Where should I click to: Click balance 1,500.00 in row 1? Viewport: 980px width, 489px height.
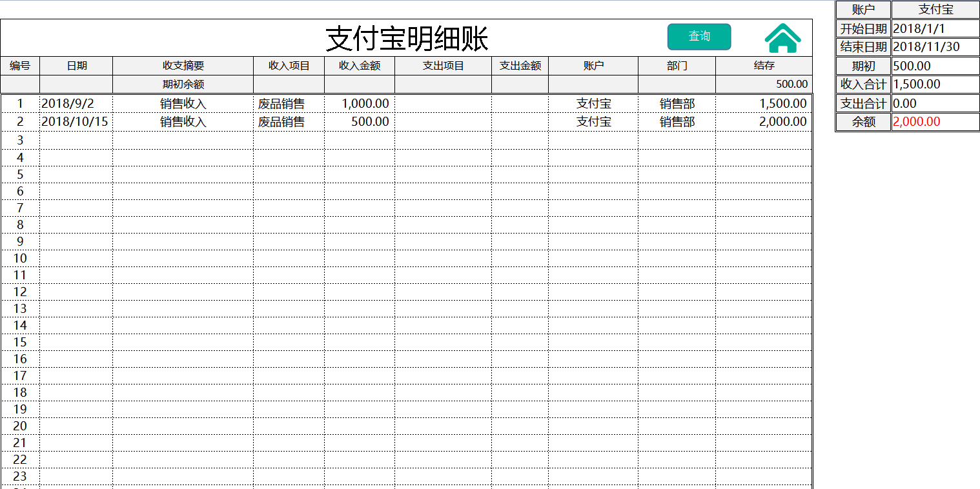(x=764, y=104)
